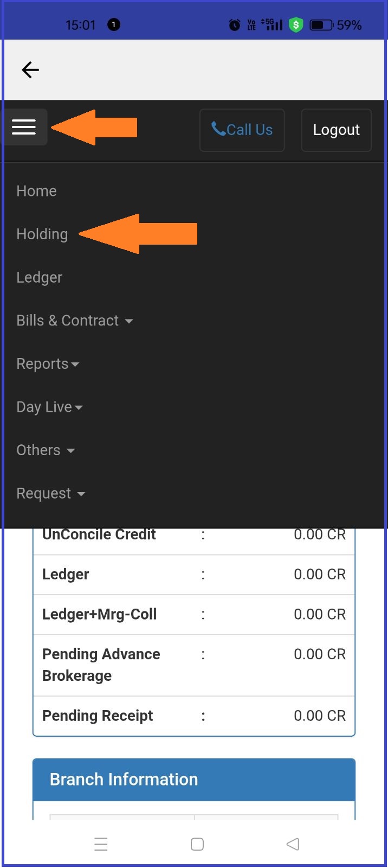This screenshot has height=868, width=388.
Task: Tap the notification count badge
Action: [114, 25]
